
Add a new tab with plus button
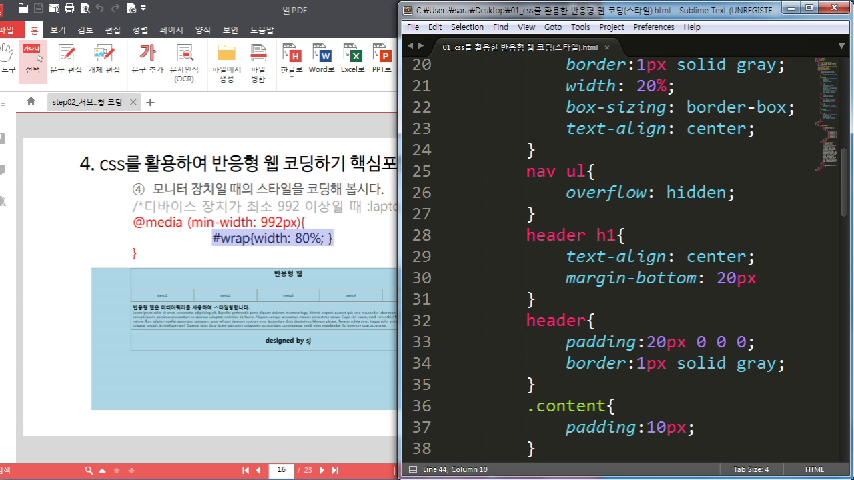[151, 102]
